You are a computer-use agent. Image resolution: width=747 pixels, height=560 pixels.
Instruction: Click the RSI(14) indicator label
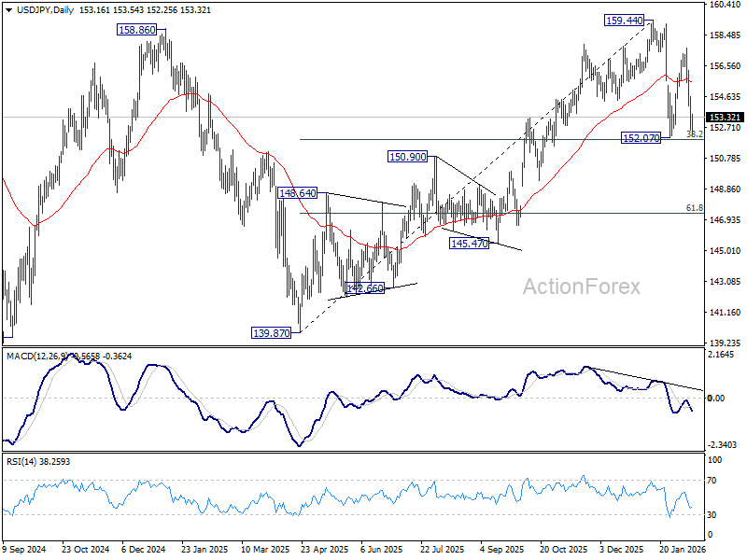20,462
